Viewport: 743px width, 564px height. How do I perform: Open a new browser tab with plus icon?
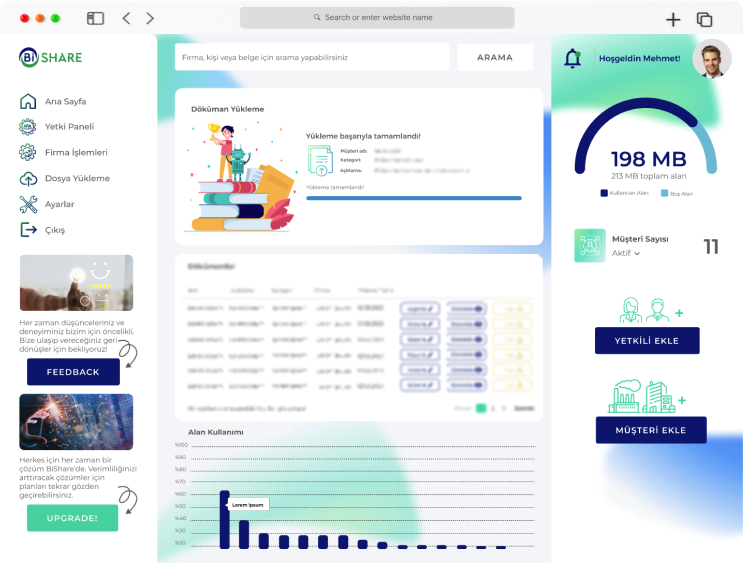click(673, 19)
